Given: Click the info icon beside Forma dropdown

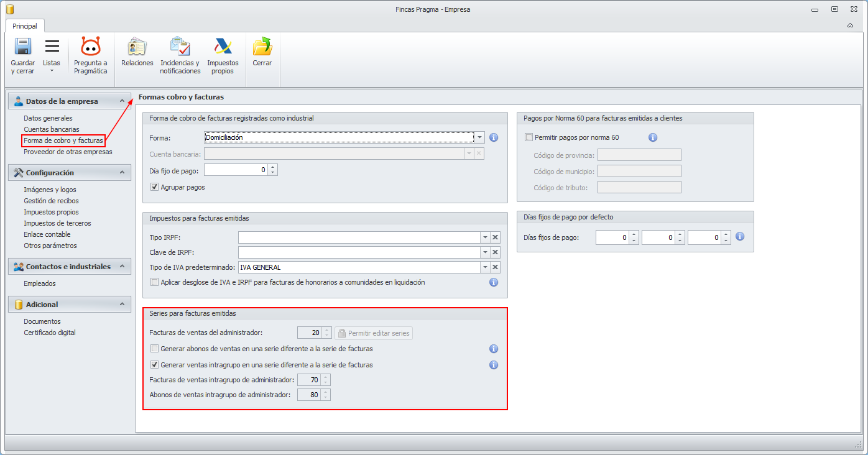Looking at the screenshot, I should pyautogui.click(x=494, y=137).
